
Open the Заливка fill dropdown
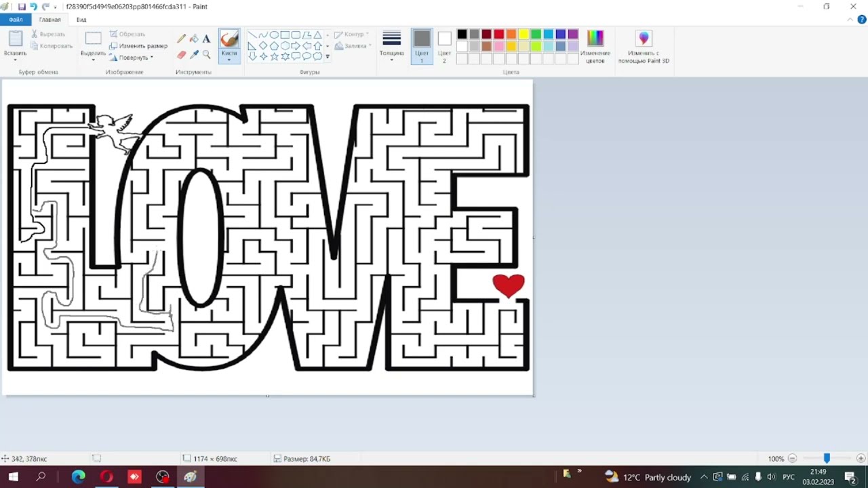353,46
